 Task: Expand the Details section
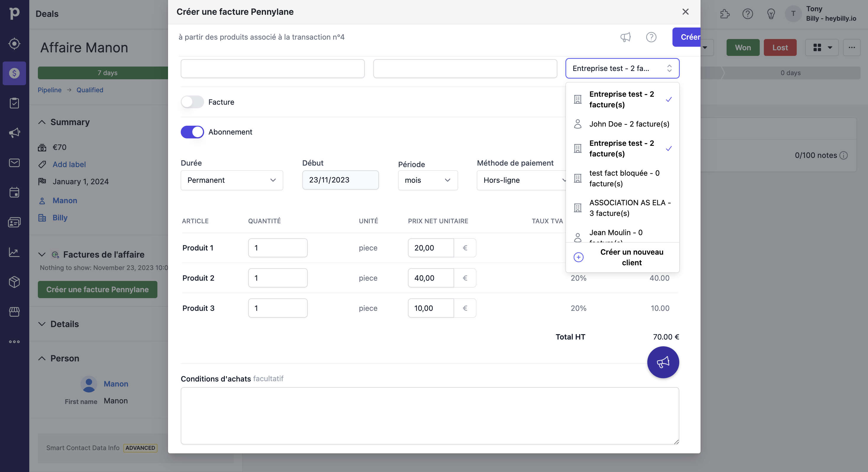(x=42, y=324)
